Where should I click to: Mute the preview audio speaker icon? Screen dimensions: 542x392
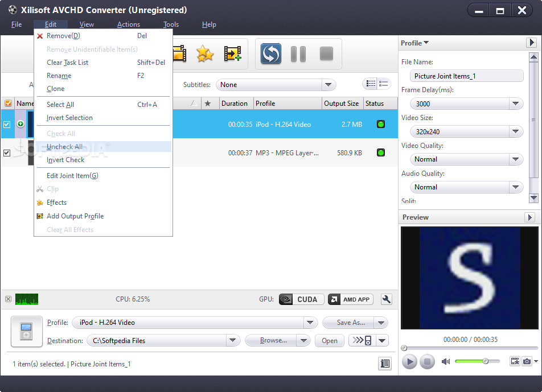pyautogui.click(x=446, y=362)
